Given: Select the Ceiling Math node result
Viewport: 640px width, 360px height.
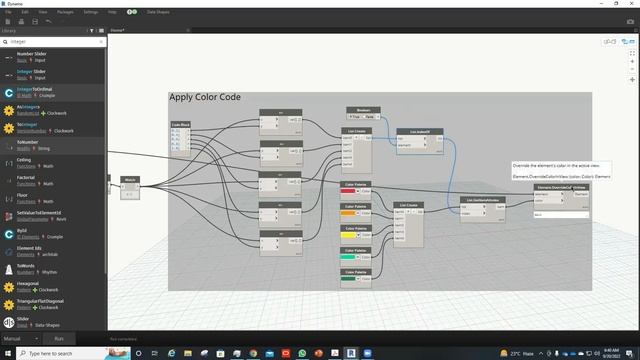Looking at the screenshot, I should click(53, 163).
